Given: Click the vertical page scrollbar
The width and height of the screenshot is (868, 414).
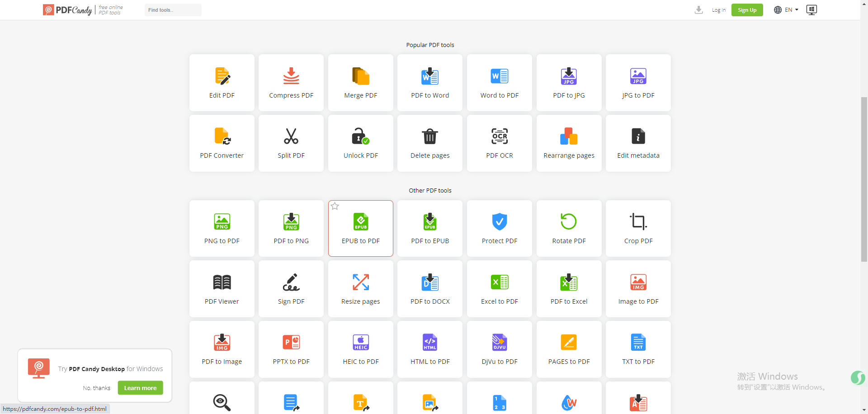Looking at the screenshot, I should pyautogui.click(x=864, y=179).
